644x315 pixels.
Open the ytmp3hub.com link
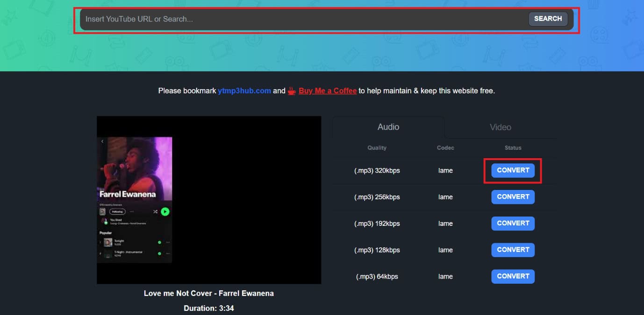(x=244, y=91)
